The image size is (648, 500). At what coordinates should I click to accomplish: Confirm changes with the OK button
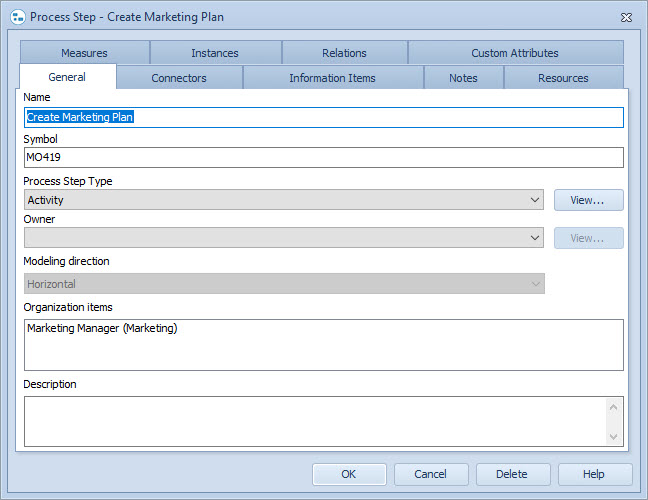[349, 474]
